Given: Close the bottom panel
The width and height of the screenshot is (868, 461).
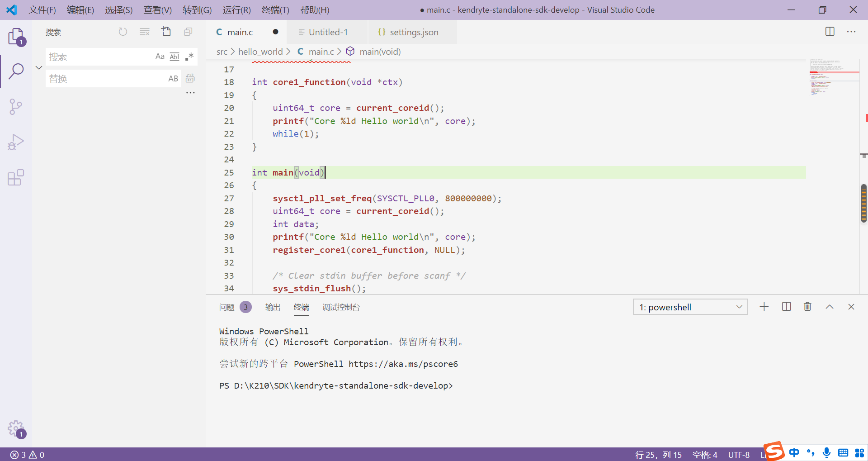Looking at the screenshot, I should 851,307.
